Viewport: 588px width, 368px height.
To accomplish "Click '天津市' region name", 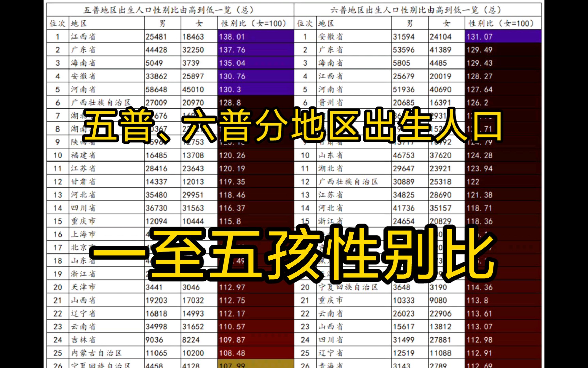I will [83, 287].
